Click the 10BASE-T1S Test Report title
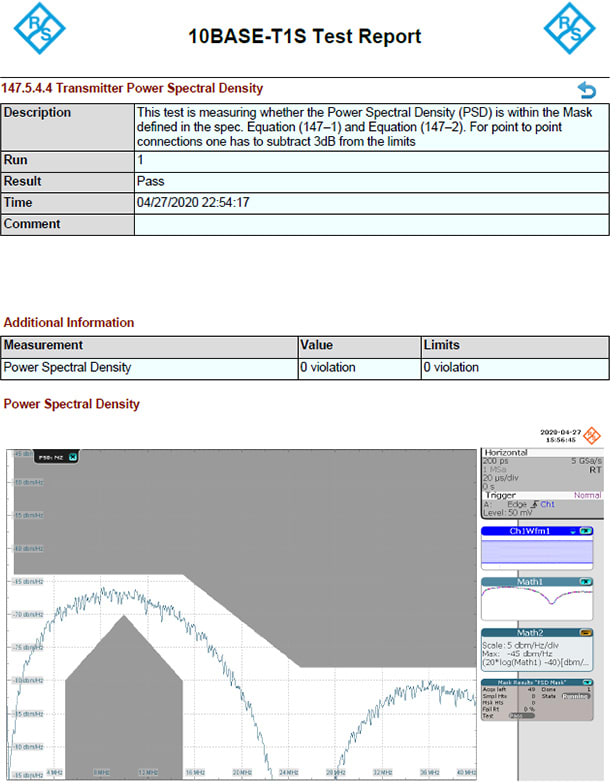 coord(304,36)
